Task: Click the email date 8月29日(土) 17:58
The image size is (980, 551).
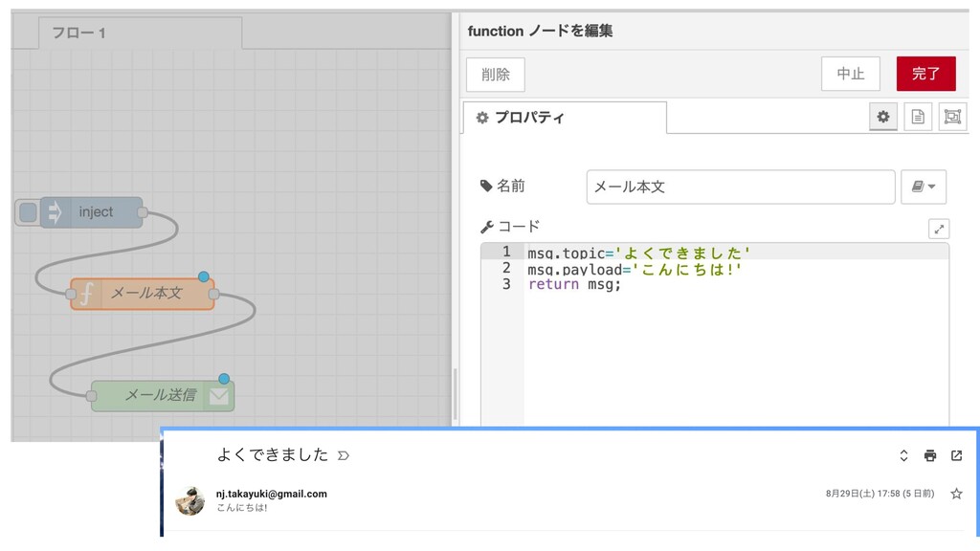Action: pos(862,494)
